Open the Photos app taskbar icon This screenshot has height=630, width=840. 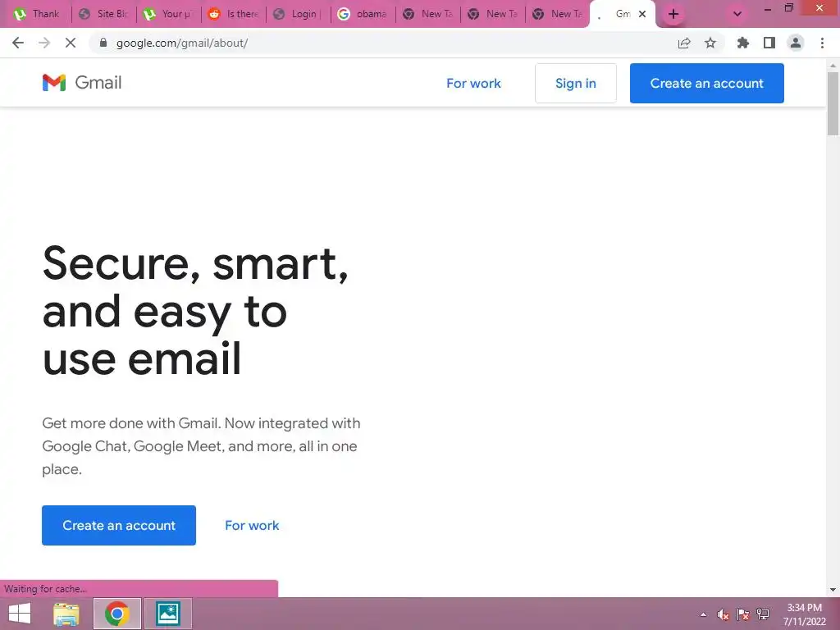(167, 614)
